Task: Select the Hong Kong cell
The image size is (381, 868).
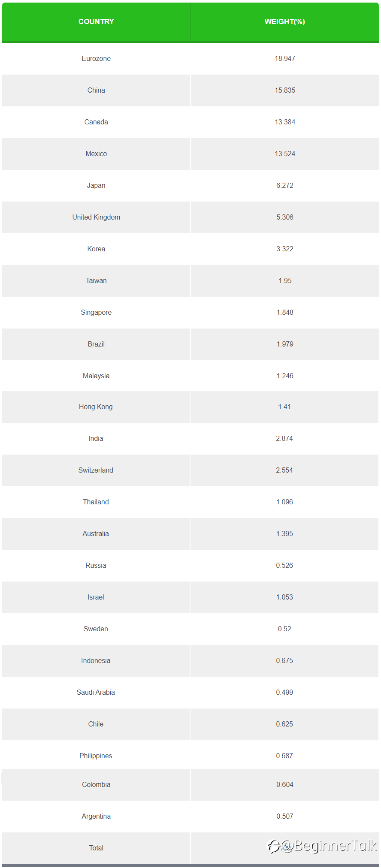Action: [96, 407]
